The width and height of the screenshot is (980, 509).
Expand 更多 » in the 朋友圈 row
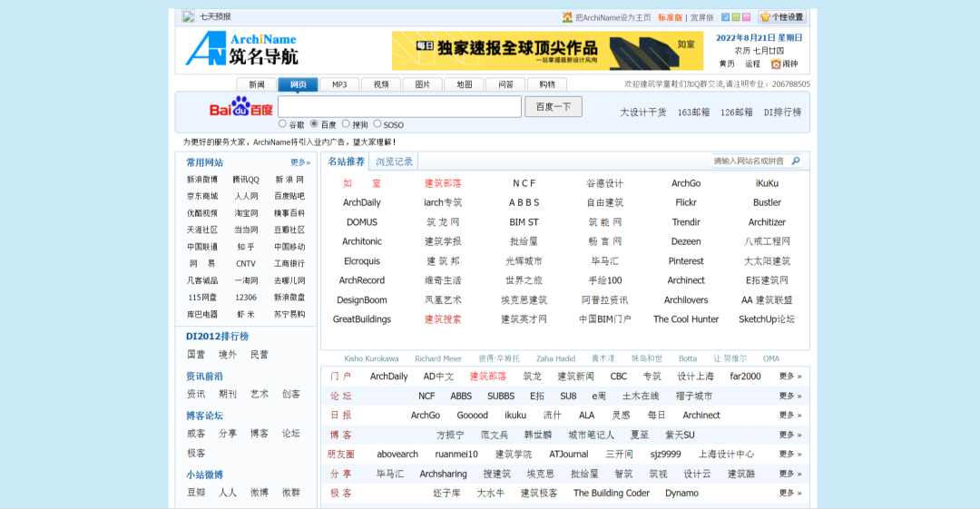790,454
